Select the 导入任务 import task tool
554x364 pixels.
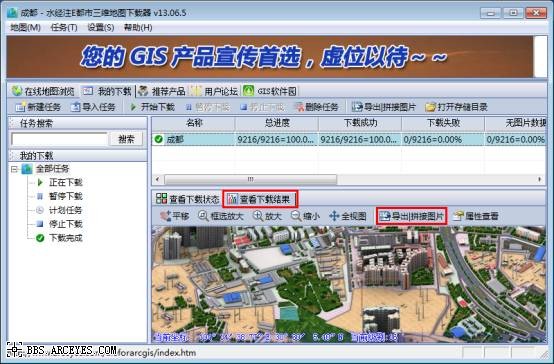(x=93, y=107)
